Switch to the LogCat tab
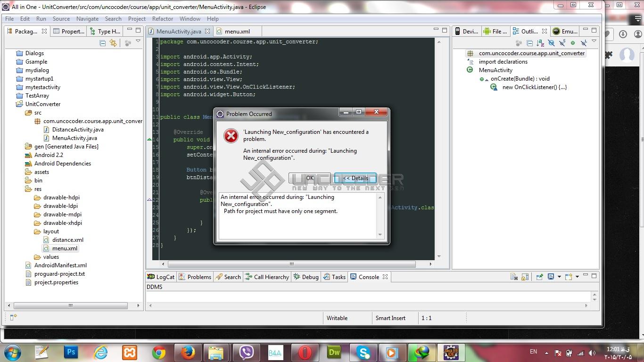 point(161,277)
